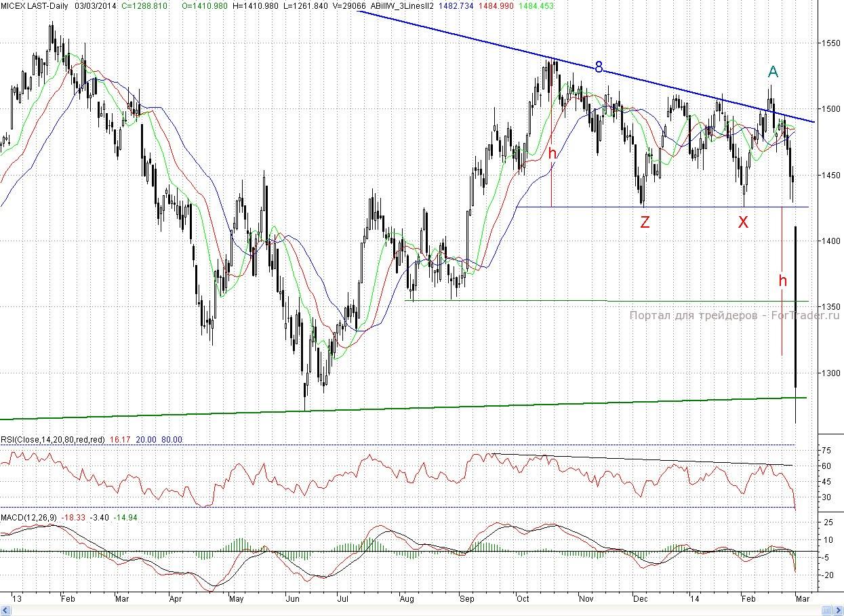This screenshot has height=616, width=844.
Task: Select the red h label near October peak
Action: click(x=552, y=153)
